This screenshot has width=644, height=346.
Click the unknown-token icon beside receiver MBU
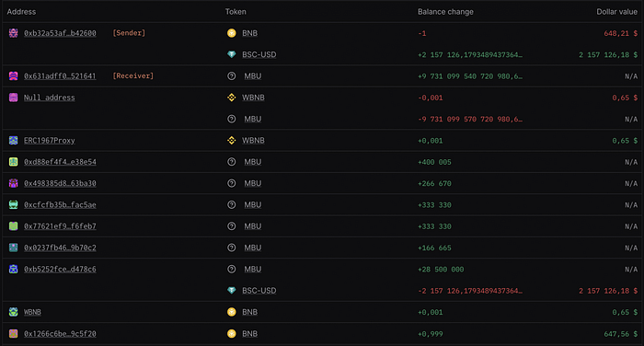232,76
